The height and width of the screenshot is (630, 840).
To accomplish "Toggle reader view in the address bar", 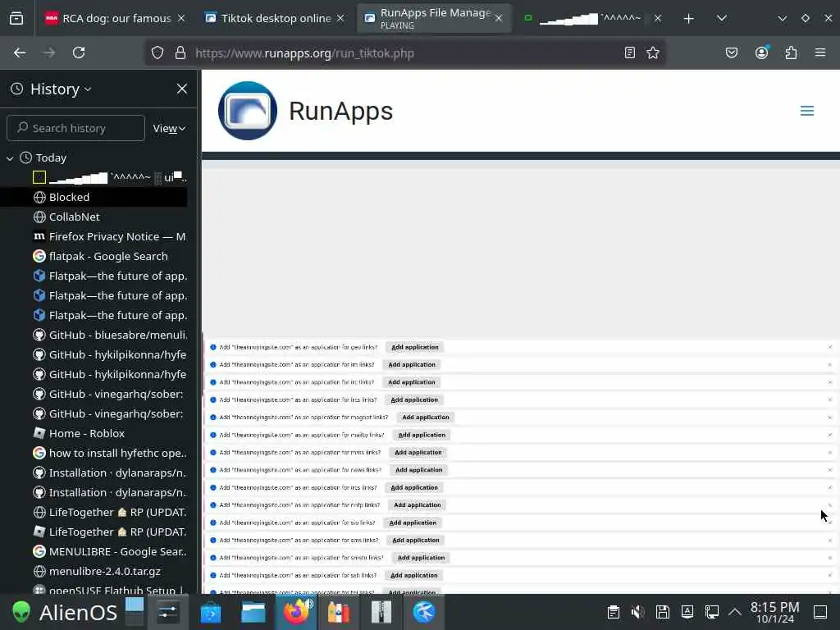I will point(630,52).
